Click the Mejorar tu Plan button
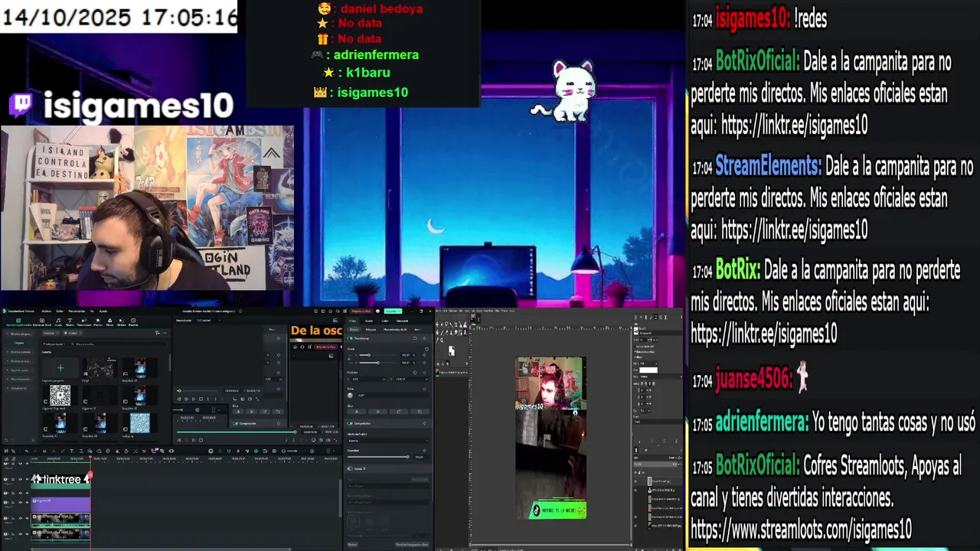The width and height of the screenshot is (980, 551). [x=361, y=311]
